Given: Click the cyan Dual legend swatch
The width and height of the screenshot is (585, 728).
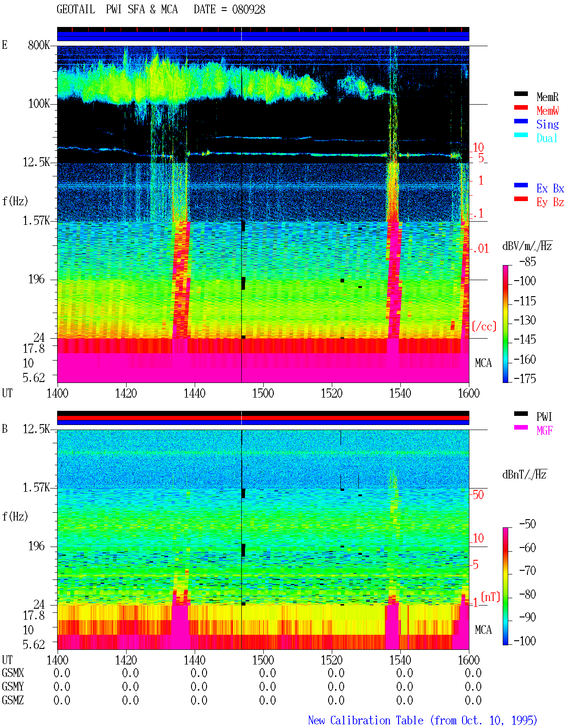Looking at the screenshot, I should tap(521, 135).
